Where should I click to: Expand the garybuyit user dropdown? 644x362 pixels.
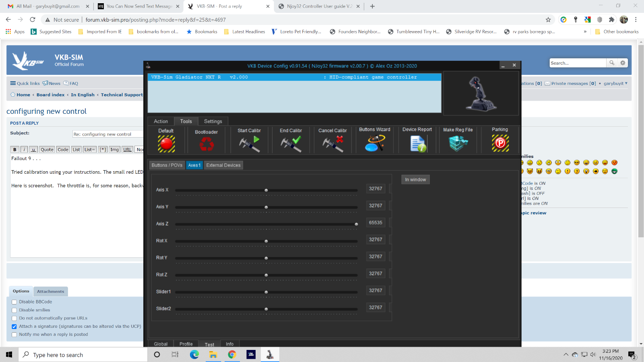(x=615, y=83)
